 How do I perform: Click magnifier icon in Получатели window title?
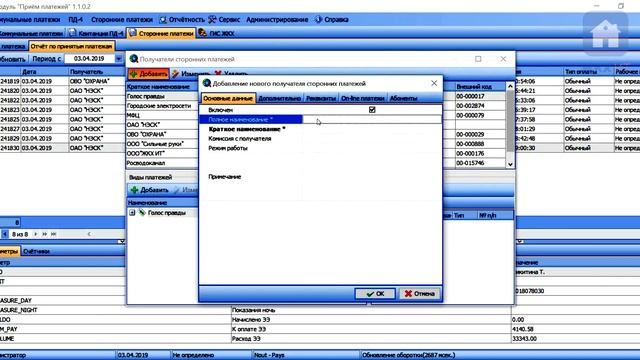[x=133, y=59]
